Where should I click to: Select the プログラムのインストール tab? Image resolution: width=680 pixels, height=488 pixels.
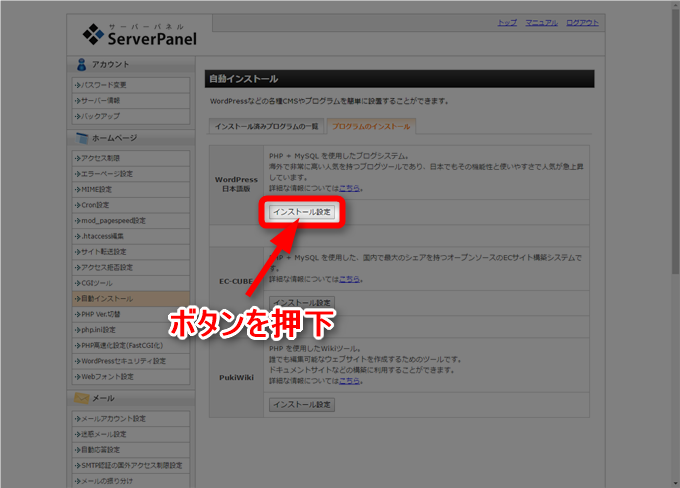pos(371,126)
